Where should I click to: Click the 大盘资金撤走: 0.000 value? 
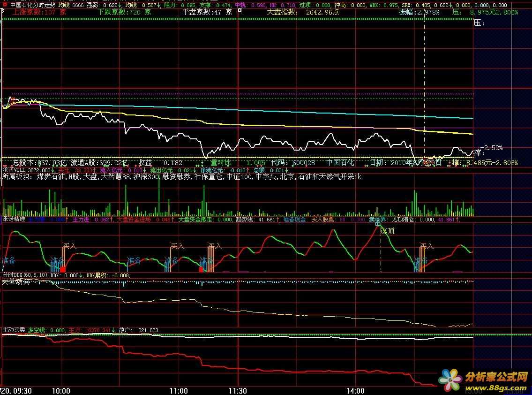[x=205, y=220]
